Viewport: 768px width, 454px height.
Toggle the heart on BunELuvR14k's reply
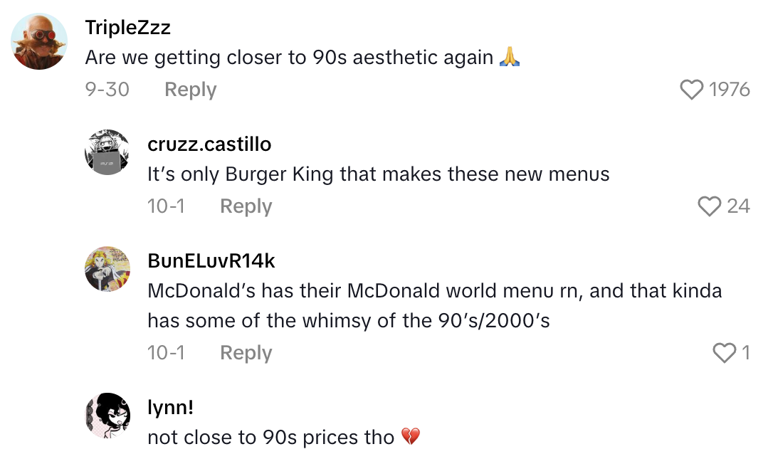coord(723,353)
